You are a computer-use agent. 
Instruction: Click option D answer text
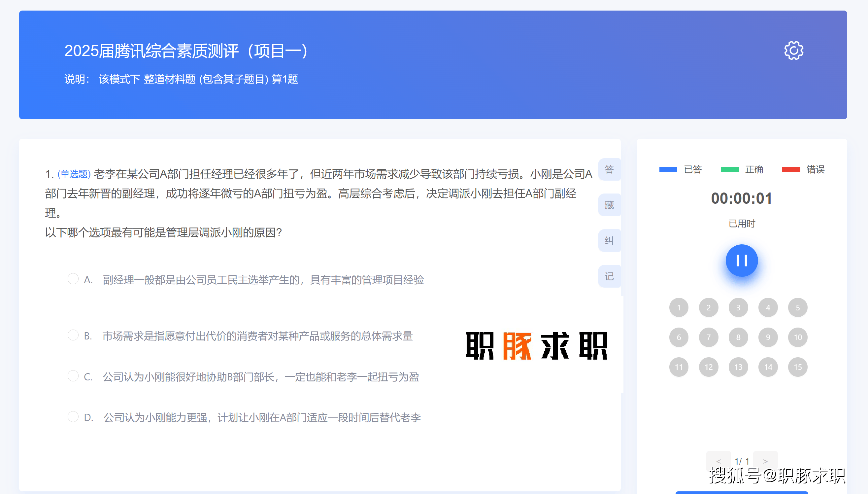[262, 417]
